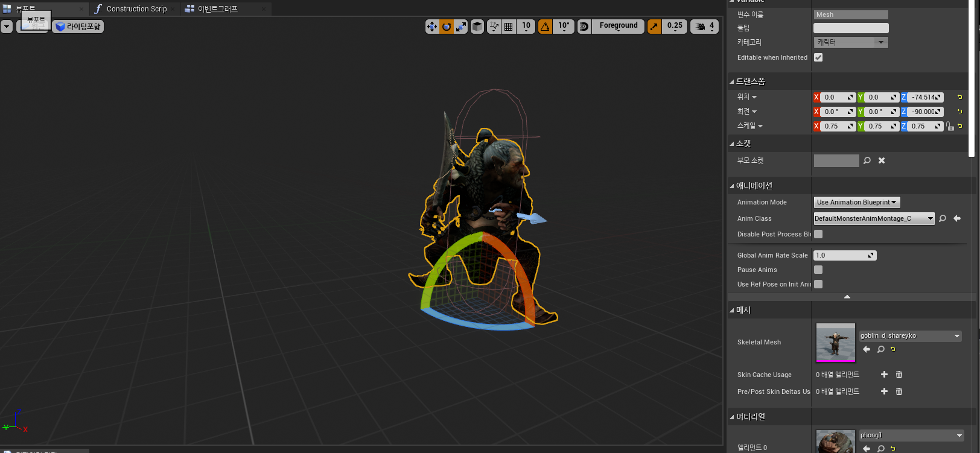Screen dimensions: 980x453
Task: Select the scale gizmo tool
Action: point(461,27)
